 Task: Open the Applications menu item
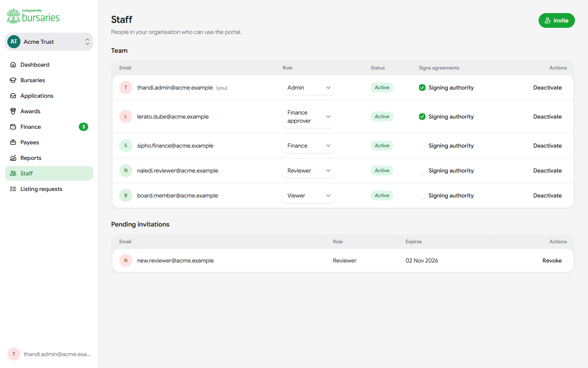coord(49,96)
